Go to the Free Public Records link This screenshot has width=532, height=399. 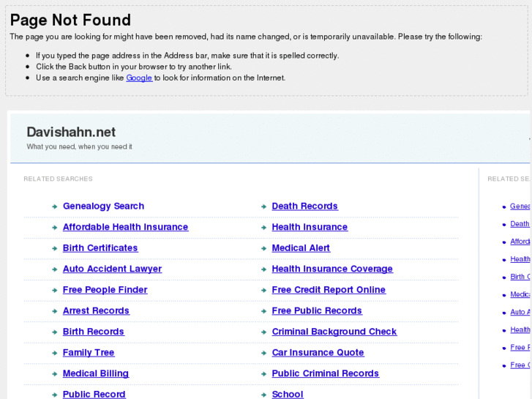tap(316, 310)
